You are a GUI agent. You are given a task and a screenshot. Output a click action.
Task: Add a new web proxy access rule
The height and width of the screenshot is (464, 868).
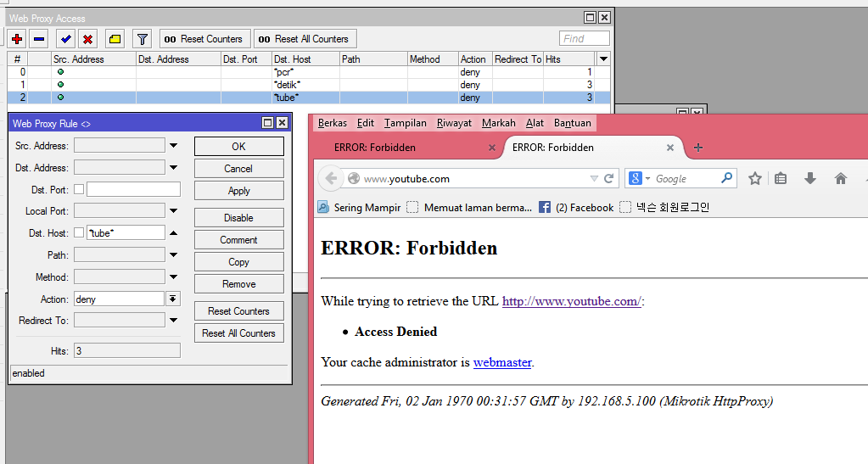17,39
